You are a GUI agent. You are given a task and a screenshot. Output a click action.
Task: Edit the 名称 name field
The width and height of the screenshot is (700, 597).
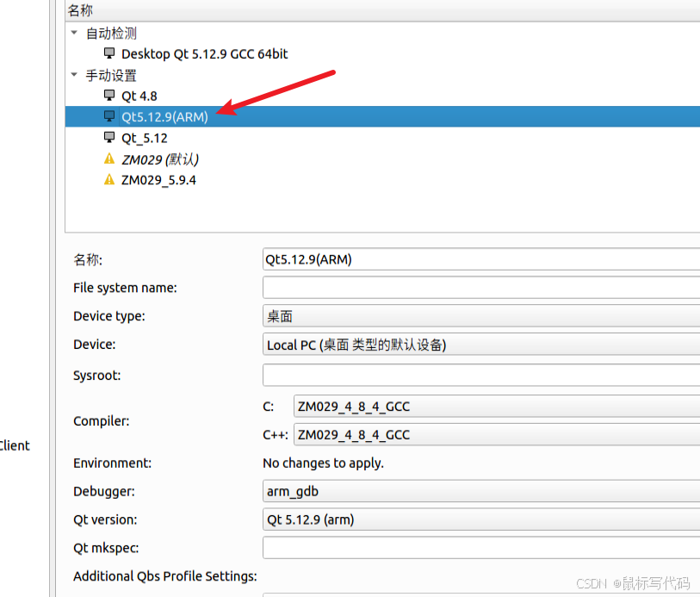pyautogui.click(x=481, y=259)
